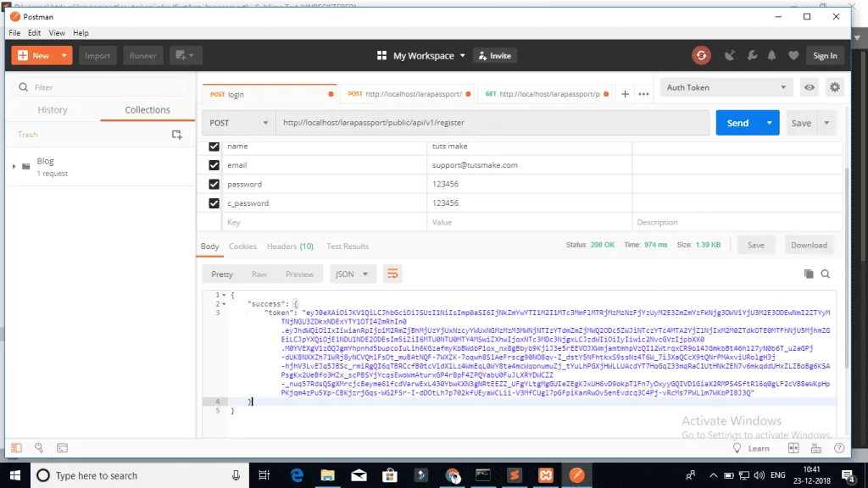Open the Send button dropdown arrow
This screenshot has width=868, height=488.
[x=770, y=123]
